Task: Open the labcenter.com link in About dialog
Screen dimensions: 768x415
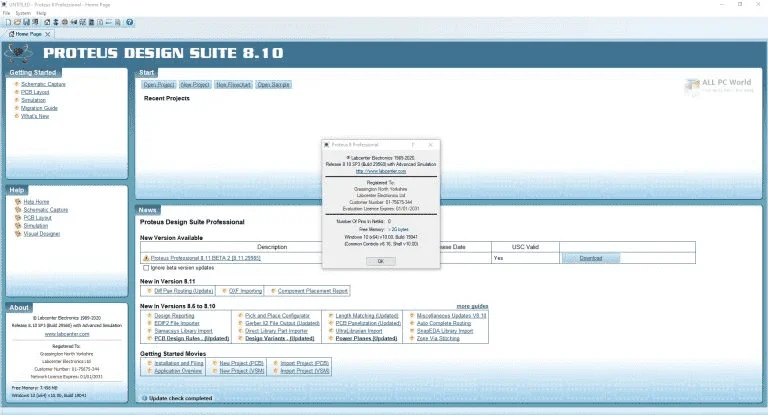Action: coord(381,171)
